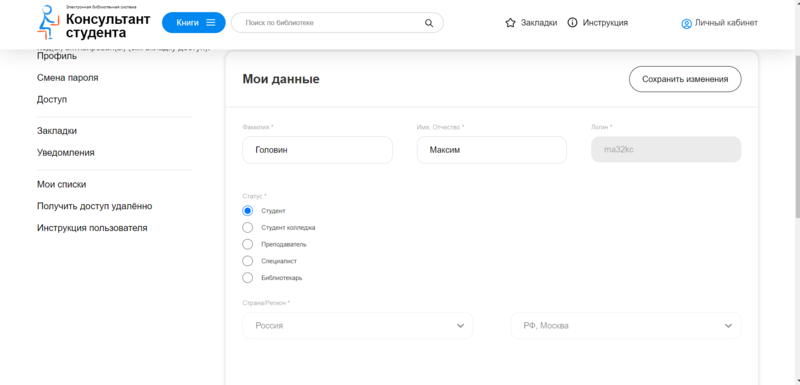The image size is (800, 385).
Task: Open Мои списки in sidebar
Action: 61,185
